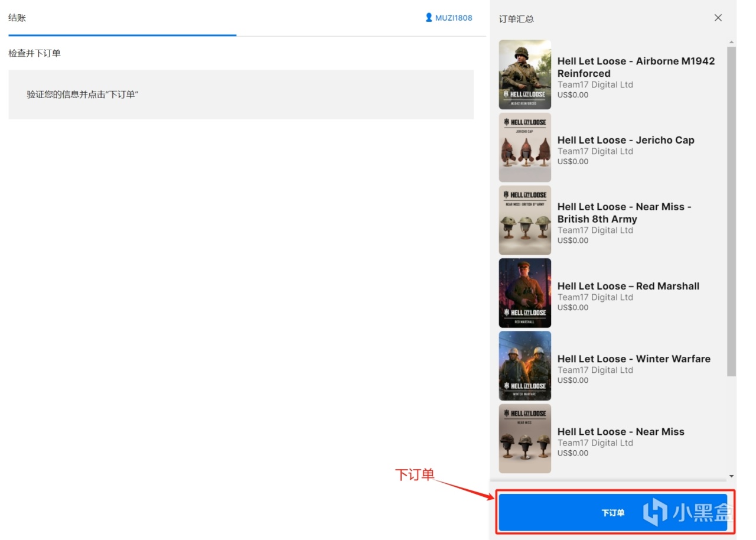Click the title 'Hell Let Loose - Jericho Cap'
The width and height of the screenshot is (756, 540).
(626, 140)
